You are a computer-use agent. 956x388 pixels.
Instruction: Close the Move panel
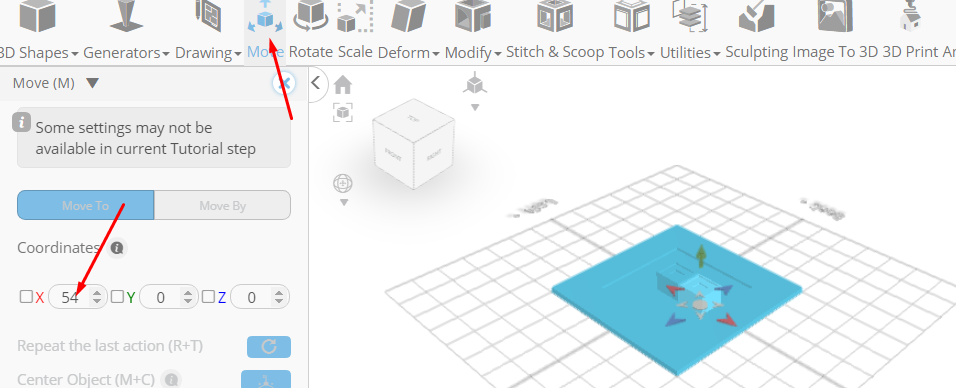[x=284, y=84]
